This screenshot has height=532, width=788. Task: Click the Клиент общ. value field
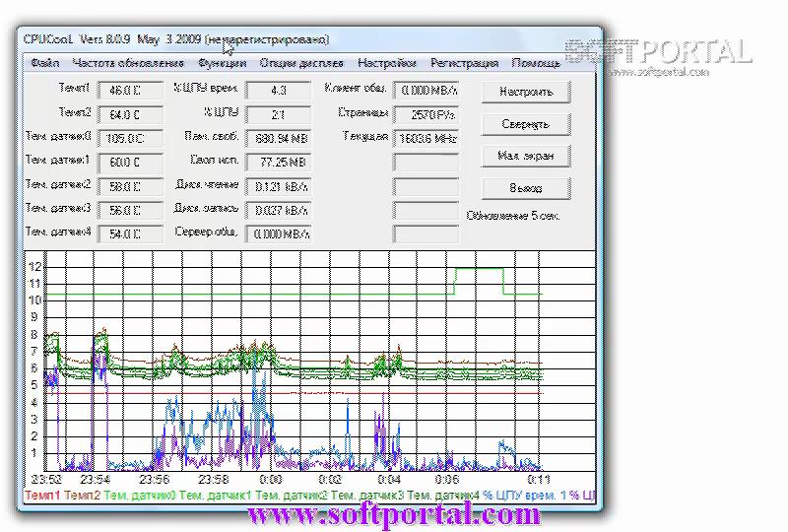pyautogui.click(x=426, y=91)
